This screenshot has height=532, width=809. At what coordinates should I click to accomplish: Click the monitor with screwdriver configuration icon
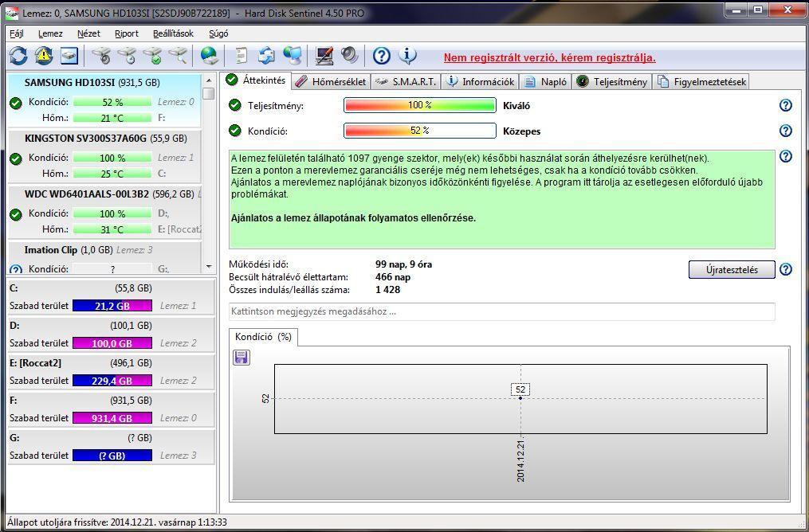coord(324,56)
